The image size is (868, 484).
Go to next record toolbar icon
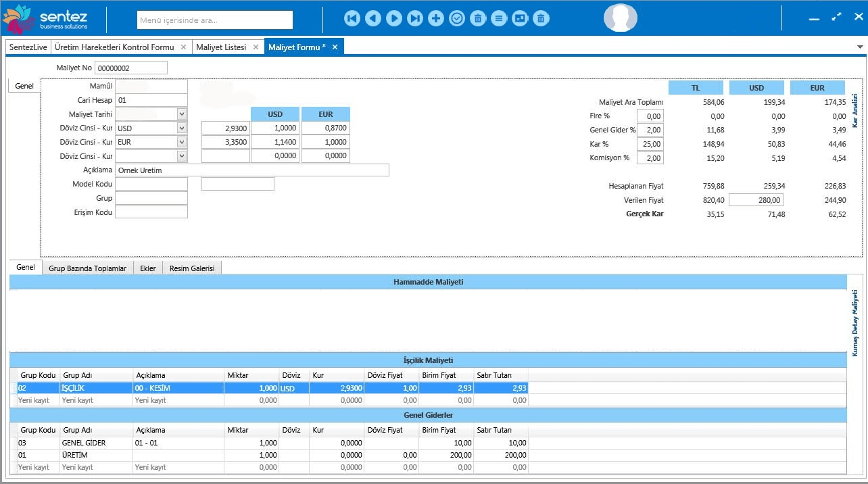[x=394, y=18]
